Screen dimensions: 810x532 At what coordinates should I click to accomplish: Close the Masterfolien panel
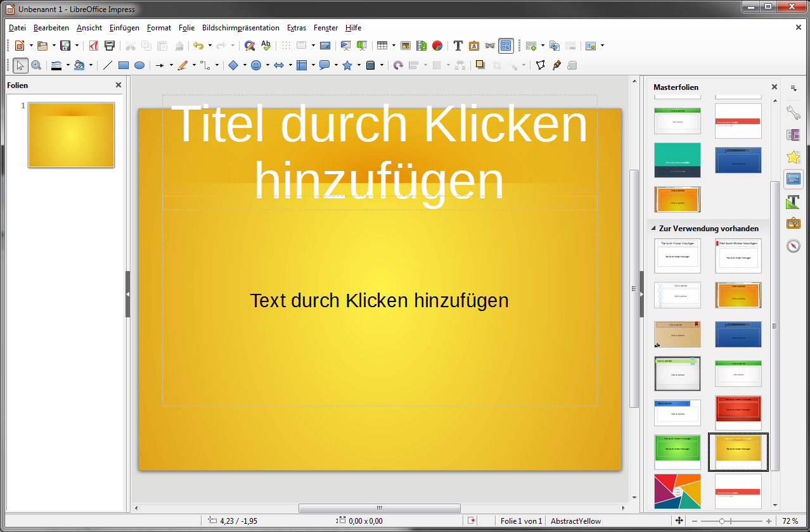coord(774,87)
